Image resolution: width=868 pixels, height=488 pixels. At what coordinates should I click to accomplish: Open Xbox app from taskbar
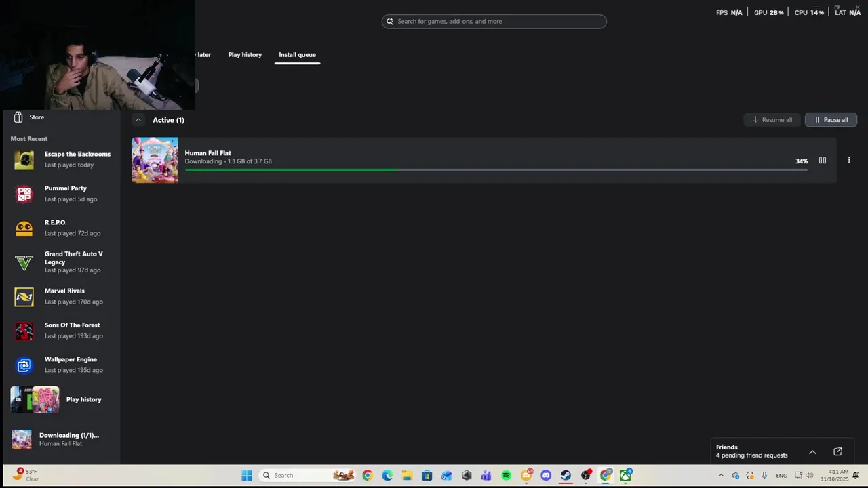(x=625, y=475)
